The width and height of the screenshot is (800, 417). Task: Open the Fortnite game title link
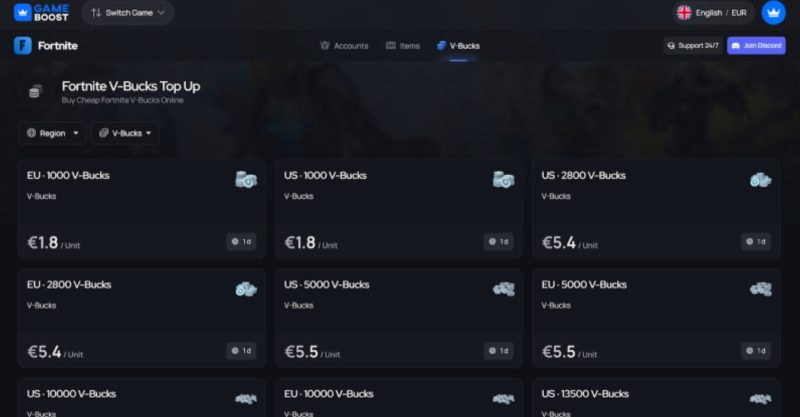58,45
